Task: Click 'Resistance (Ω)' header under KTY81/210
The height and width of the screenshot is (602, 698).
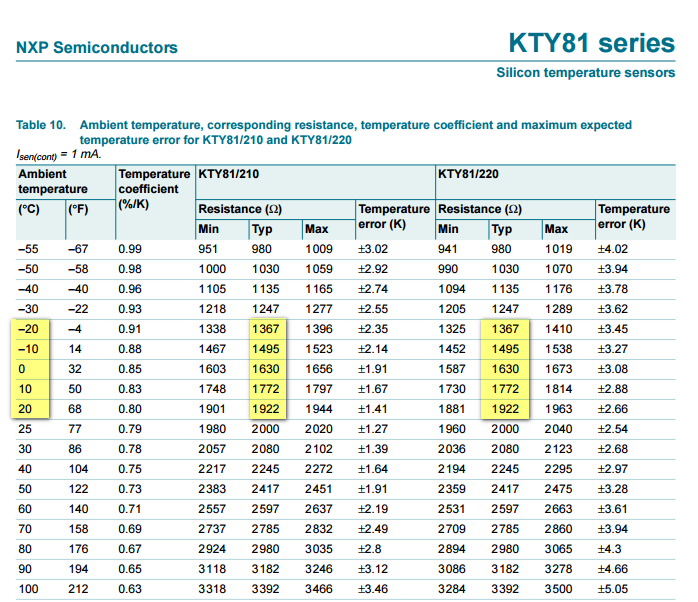Action: pyautogui.click(x=240, y=209)
